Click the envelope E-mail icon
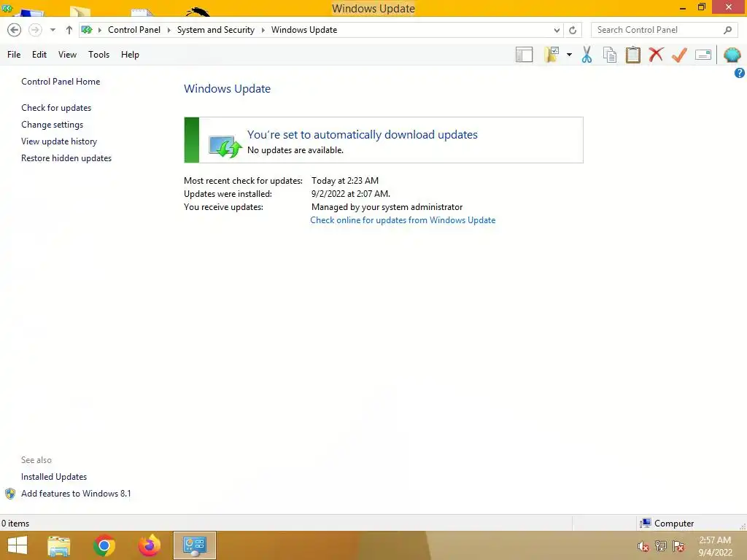 pyautogui.click(x=703, y=55)
